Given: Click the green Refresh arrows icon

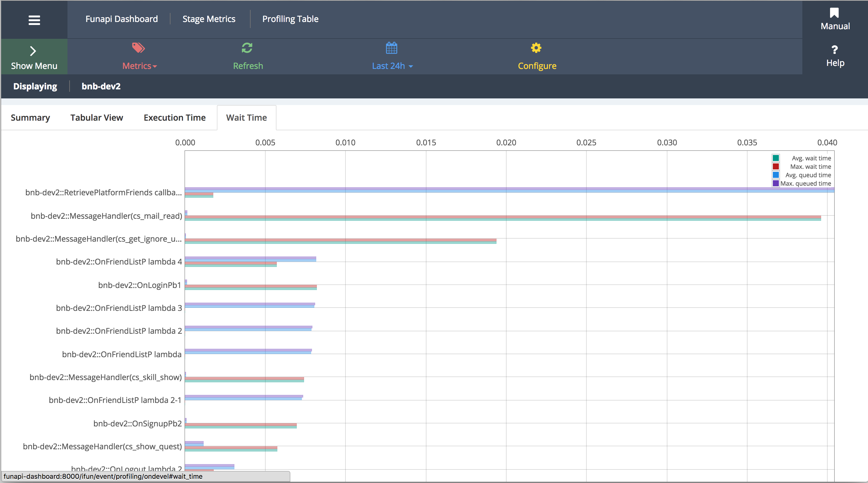Looking at the screenshot, I should [x=247, y=48].
